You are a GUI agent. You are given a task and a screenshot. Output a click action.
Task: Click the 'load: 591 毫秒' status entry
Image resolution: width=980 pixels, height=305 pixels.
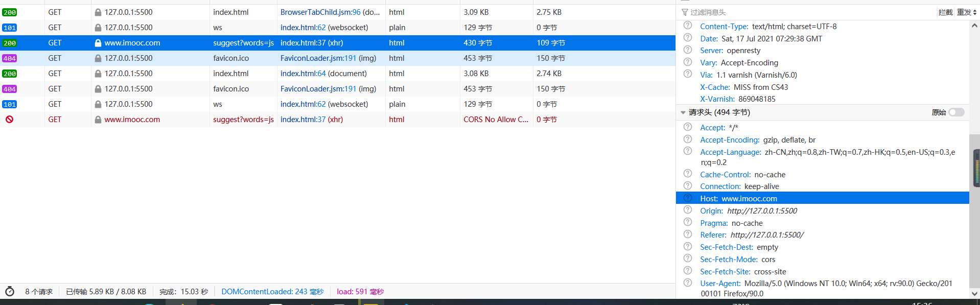coord(360,292)
